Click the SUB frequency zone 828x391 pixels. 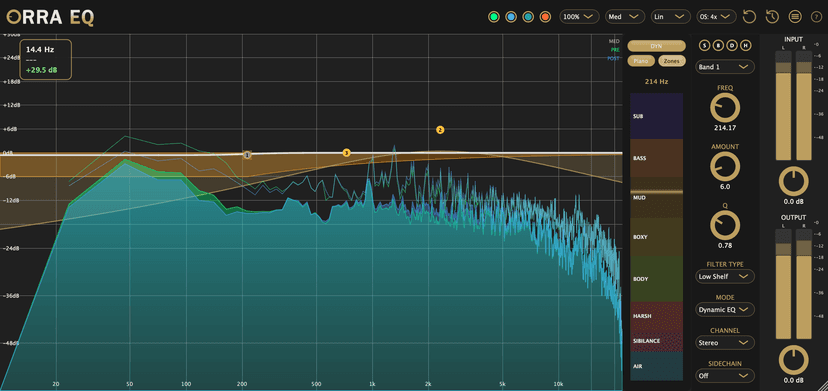point(656,116)
